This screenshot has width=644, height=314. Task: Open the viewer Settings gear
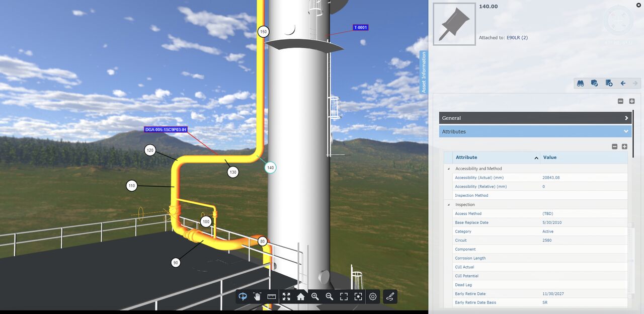[372, 296]
